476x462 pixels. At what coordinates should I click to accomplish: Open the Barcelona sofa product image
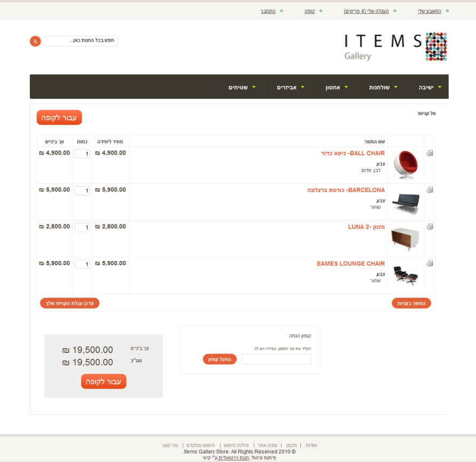point(404,202)
